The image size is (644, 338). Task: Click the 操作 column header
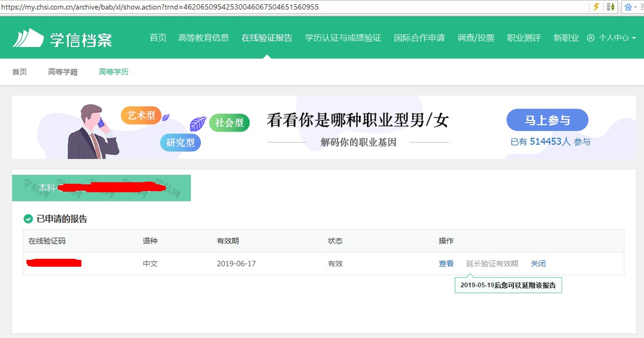[446, 241]
